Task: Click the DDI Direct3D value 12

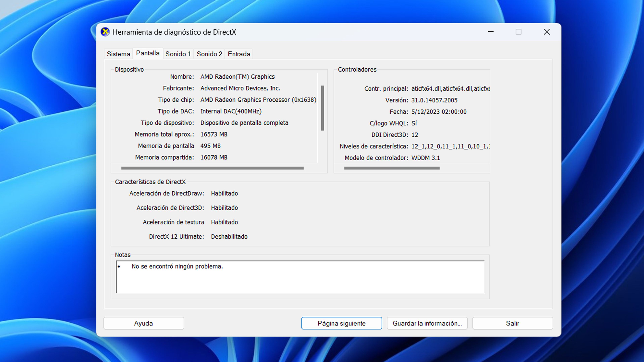Action: click(x=415, y=135)
